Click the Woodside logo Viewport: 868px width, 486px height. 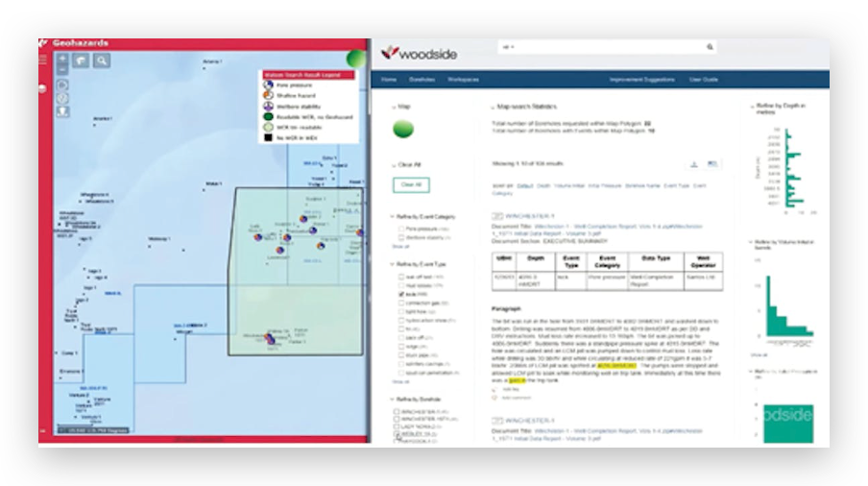pos(419,53)
